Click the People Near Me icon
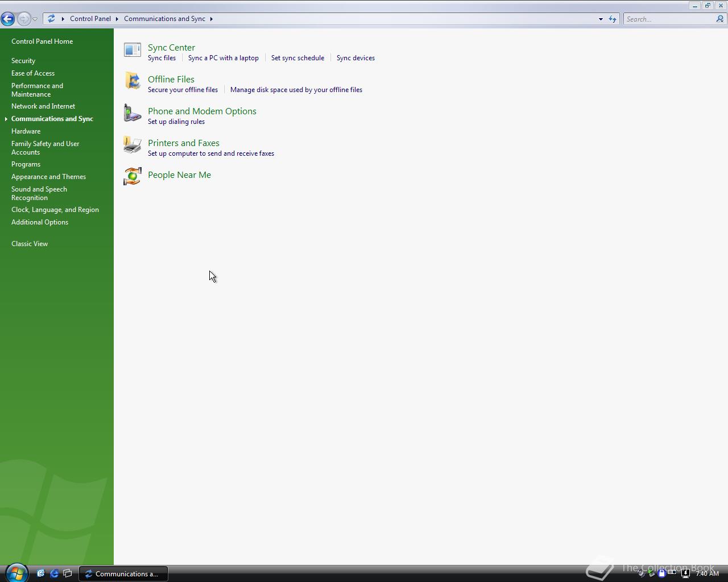 click(133, 176)
